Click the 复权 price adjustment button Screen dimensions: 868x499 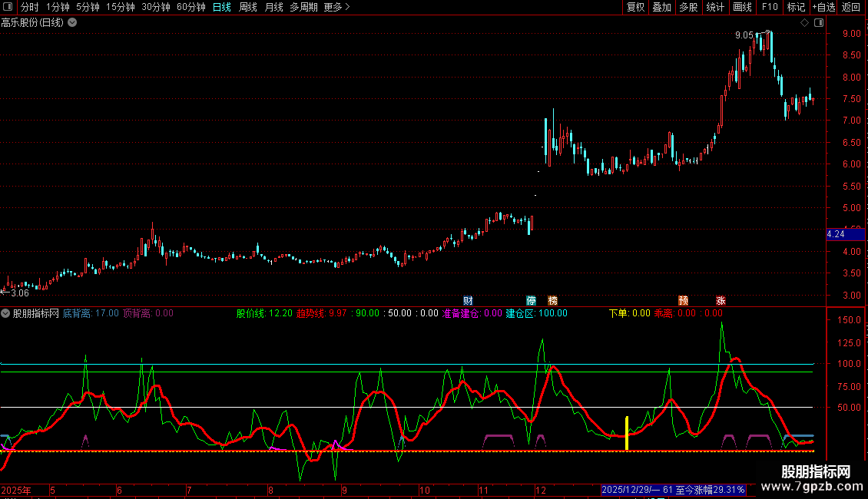636,7
